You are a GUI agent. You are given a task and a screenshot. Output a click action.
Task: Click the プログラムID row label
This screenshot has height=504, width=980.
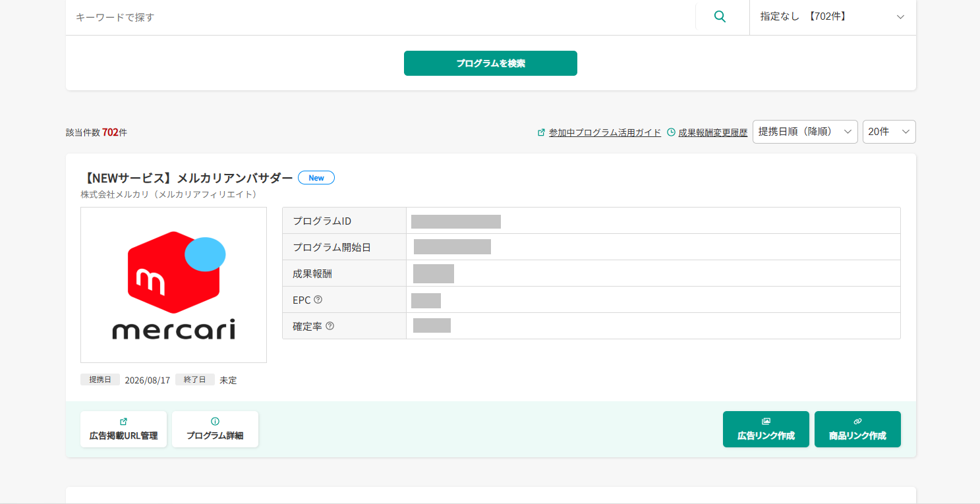click(322, 221)
